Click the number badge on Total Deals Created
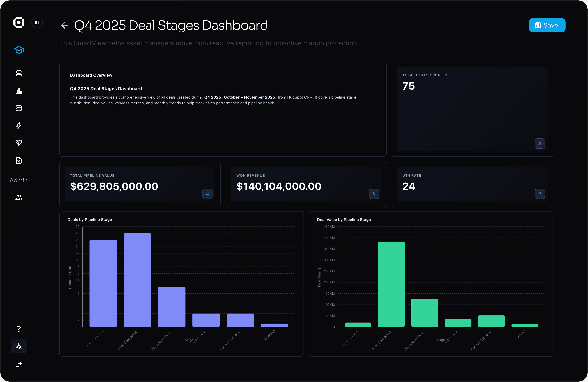The image size is (588, 382). click(540, 144)
